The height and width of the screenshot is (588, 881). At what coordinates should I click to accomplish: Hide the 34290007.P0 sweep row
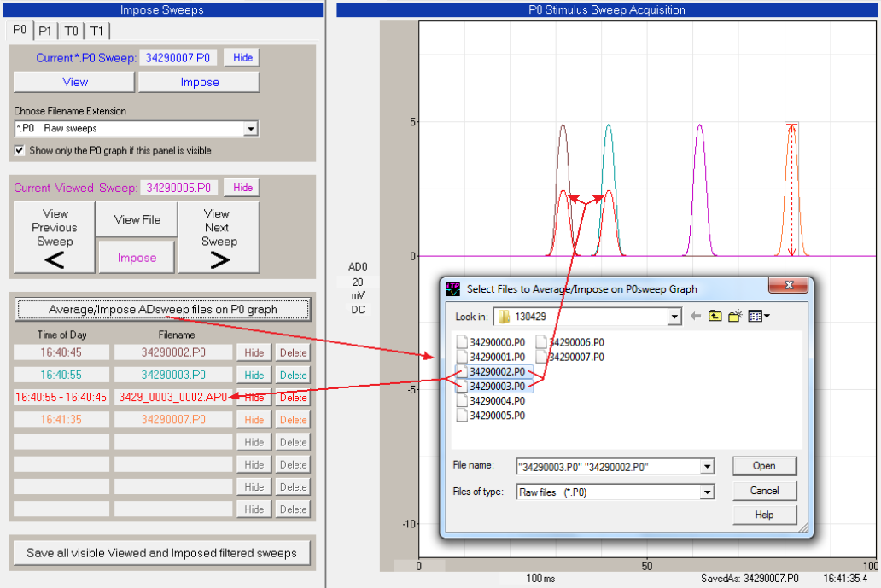[x=254, y=420]
